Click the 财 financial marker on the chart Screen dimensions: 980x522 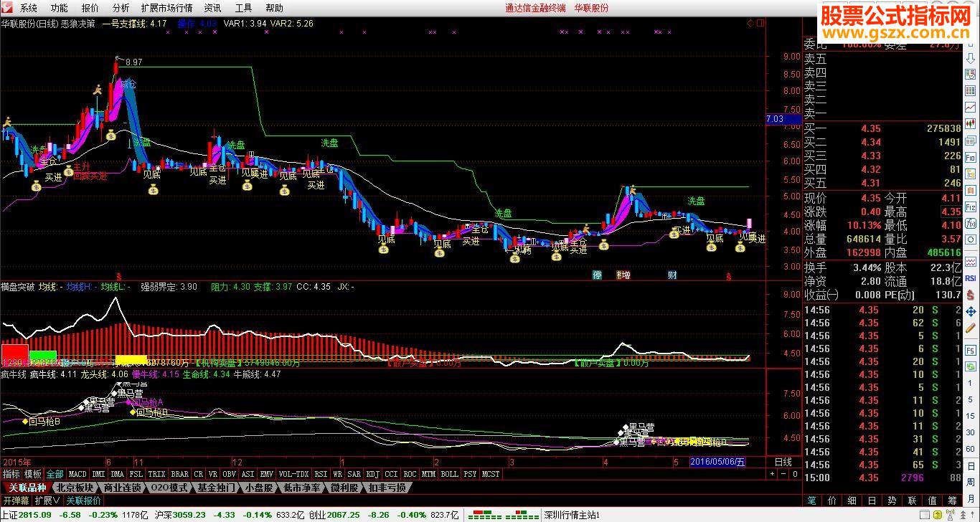click(672, 275)
